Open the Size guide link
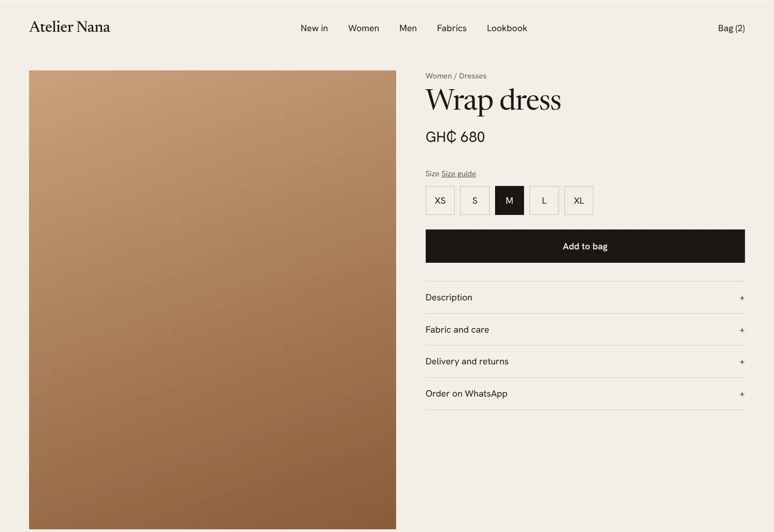774x532 pixels. point(458,174)
